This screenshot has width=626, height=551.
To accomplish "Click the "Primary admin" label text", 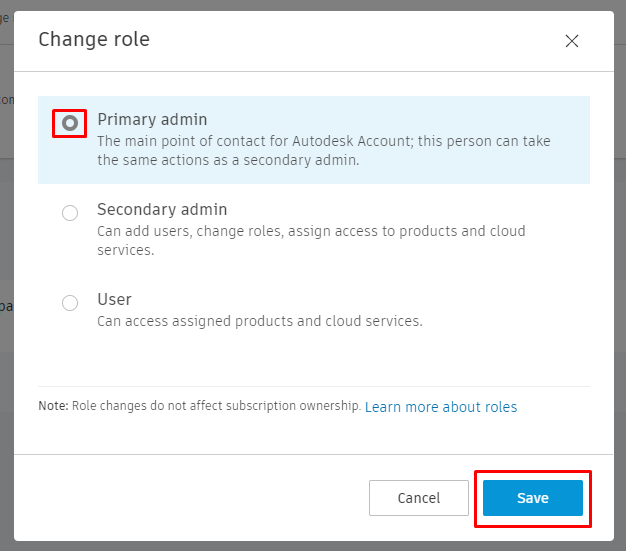I will (152, 120).
